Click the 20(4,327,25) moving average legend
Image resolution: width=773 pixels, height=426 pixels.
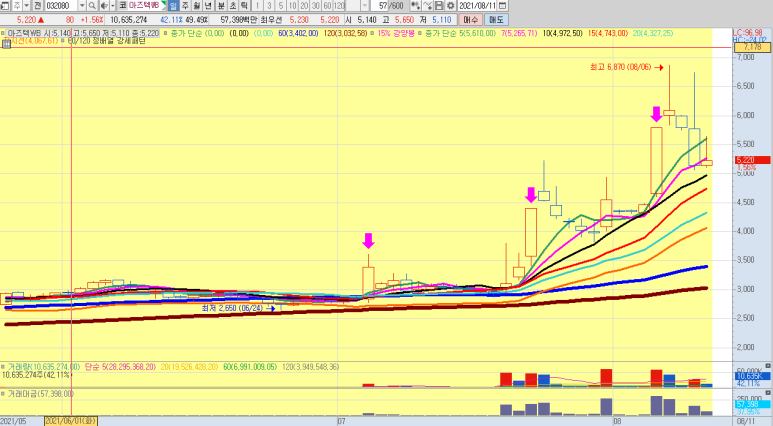[653, 34]
